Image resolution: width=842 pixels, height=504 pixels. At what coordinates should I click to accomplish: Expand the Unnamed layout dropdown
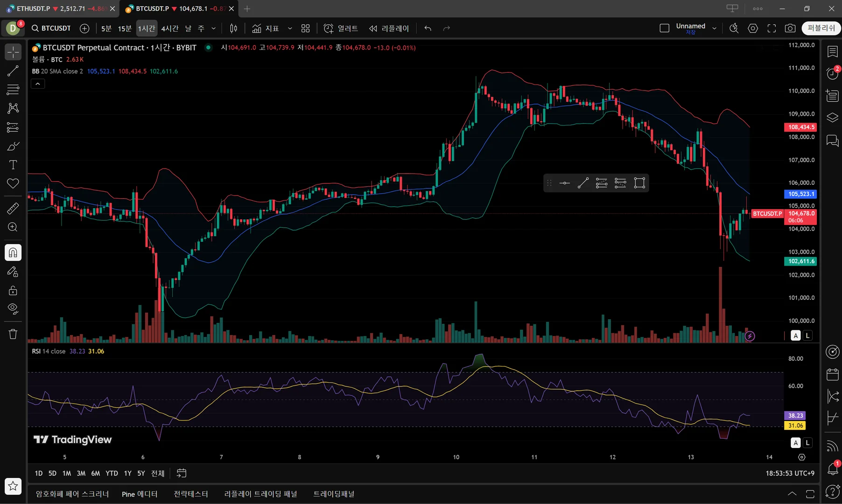714,28
